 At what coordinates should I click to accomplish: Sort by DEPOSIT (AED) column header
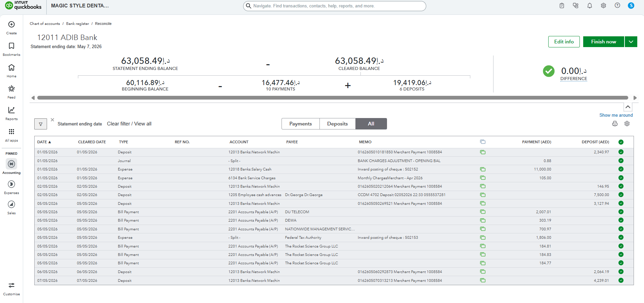(x=595, y=142)
